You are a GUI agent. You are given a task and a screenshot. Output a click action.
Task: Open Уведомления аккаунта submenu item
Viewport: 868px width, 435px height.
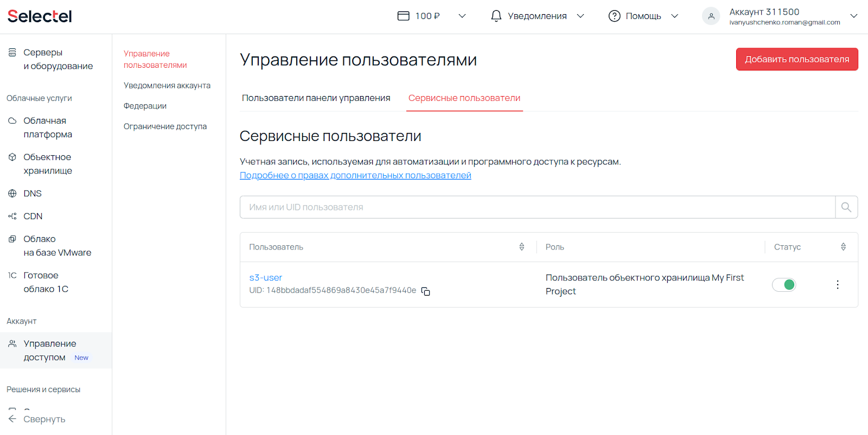pos(167,86)
